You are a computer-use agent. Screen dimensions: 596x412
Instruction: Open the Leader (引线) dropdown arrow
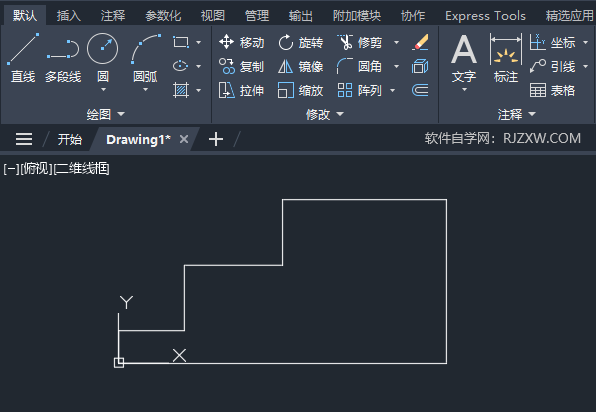click(x=585, y=67)
